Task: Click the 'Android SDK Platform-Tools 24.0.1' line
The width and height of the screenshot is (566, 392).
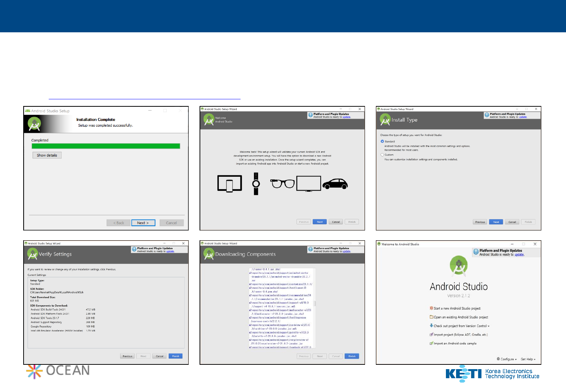Action: pyautogui.click(x=63, y=314)
